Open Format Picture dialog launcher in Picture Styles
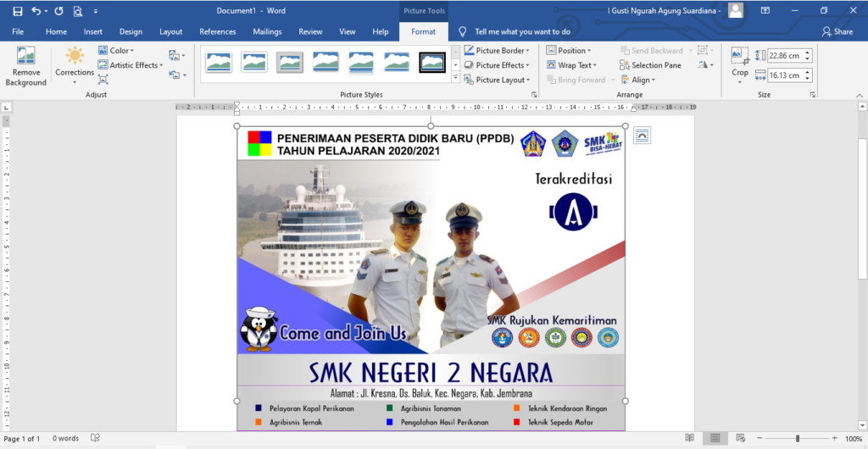Viewport: 868px width, 449px height. click(534, 95)
